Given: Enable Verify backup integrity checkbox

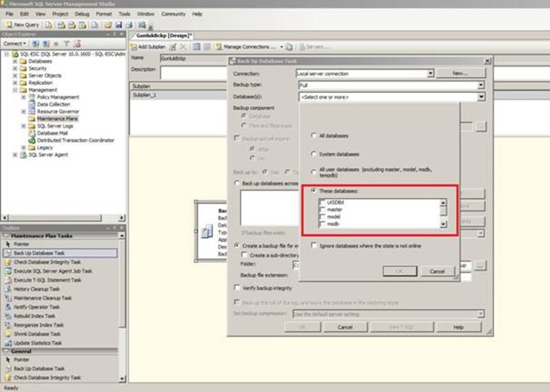Looking at the screenshot, I should (x=237, y=287).
